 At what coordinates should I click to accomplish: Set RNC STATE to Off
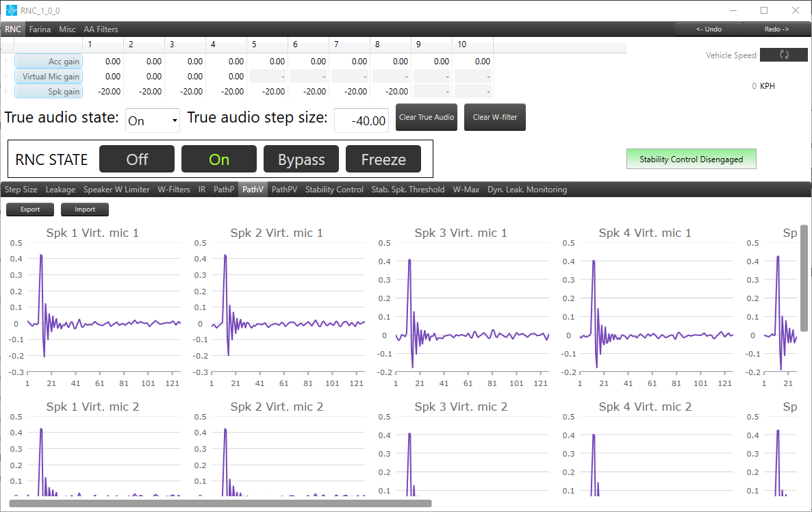[137, 159]
